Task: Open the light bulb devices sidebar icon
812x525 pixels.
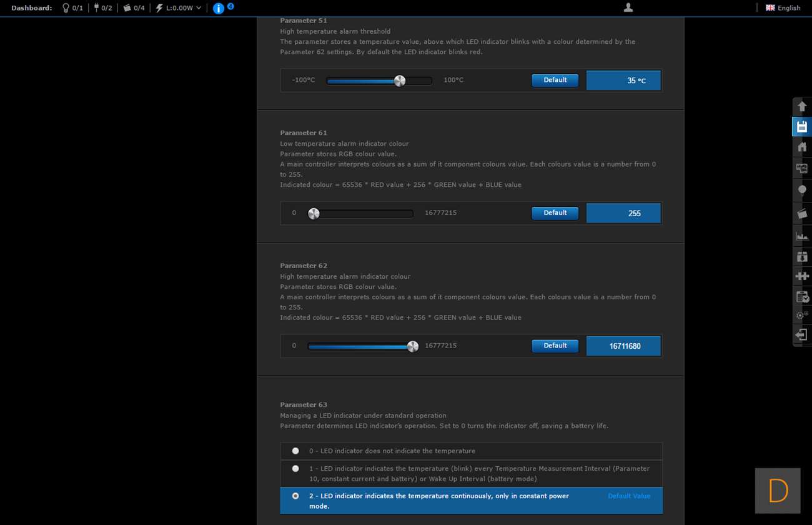Action: click(802, 190)
